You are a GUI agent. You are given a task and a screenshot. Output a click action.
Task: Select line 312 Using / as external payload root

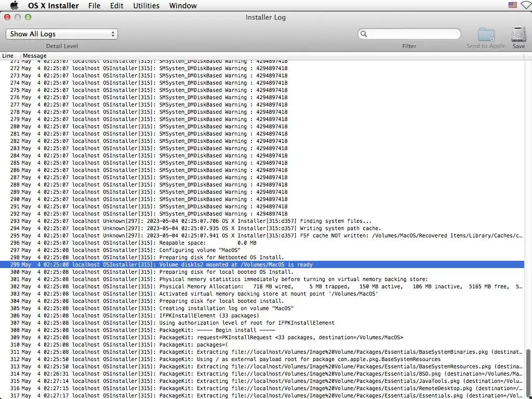click(x=262, y=360)
